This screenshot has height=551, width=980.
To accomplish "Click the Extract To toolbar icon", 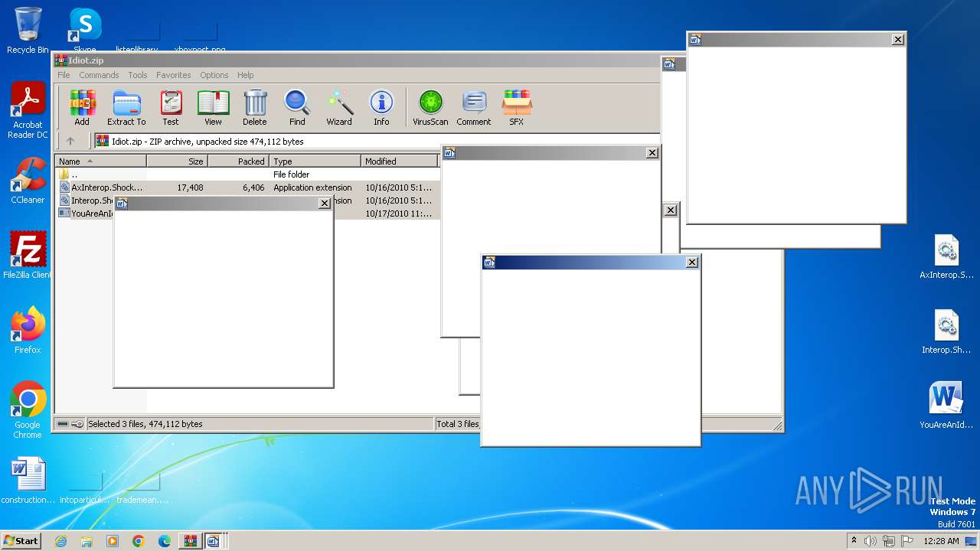I will click(x=126, y=108).
